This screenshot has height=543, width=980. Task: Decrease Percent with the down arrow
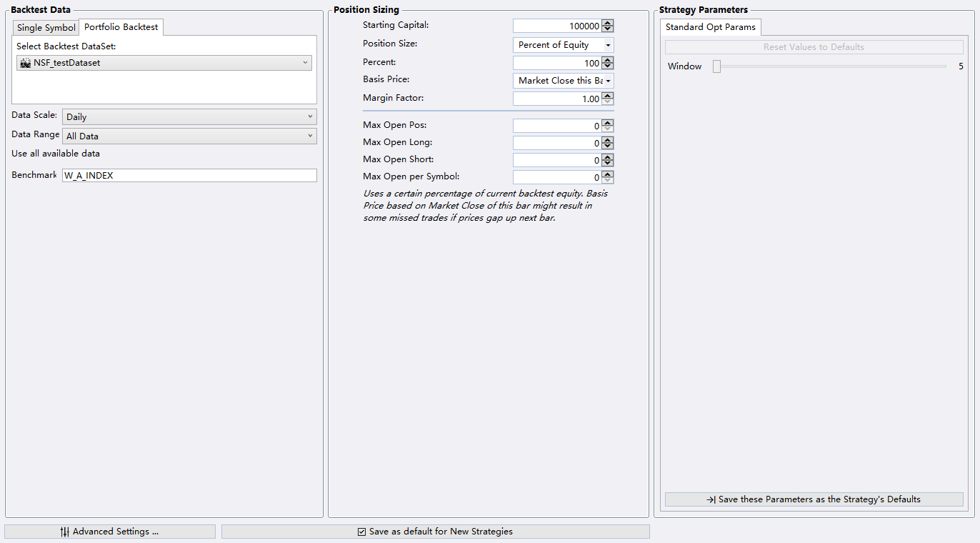(608, 66)
